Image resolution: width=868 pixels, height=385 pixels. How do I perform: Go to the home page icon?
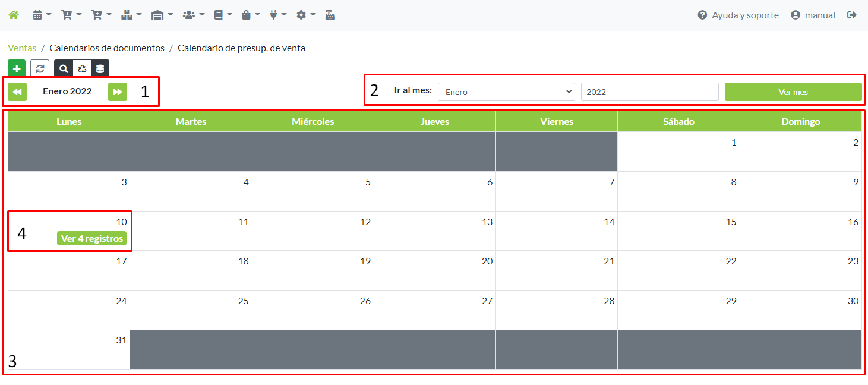click(13, 15)
